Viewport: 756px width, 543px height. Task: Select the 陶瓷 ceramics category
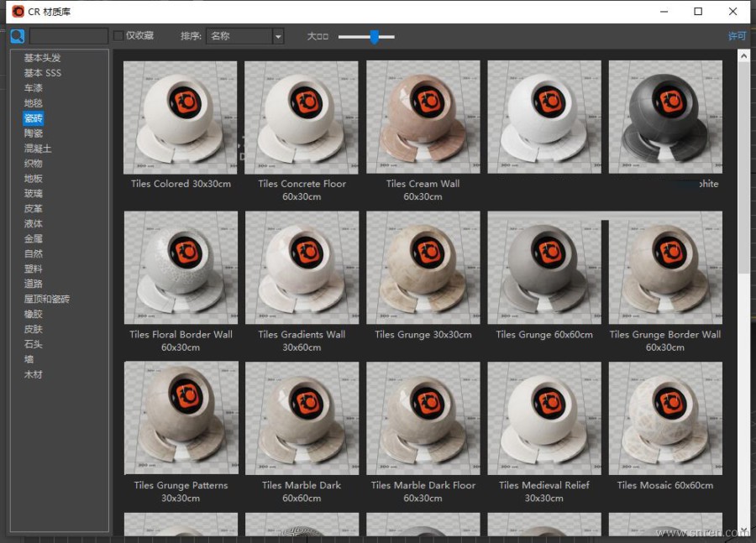pyautogui.click(x=34, y=133)
